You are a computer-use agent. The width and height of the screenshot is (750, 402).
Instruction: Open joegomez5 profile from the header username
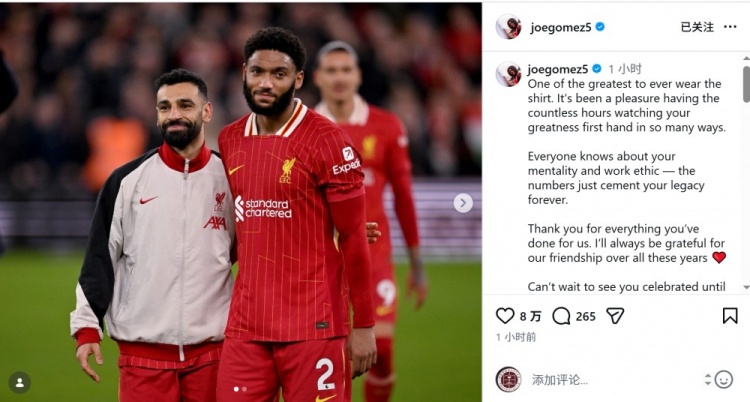point(561,28)
